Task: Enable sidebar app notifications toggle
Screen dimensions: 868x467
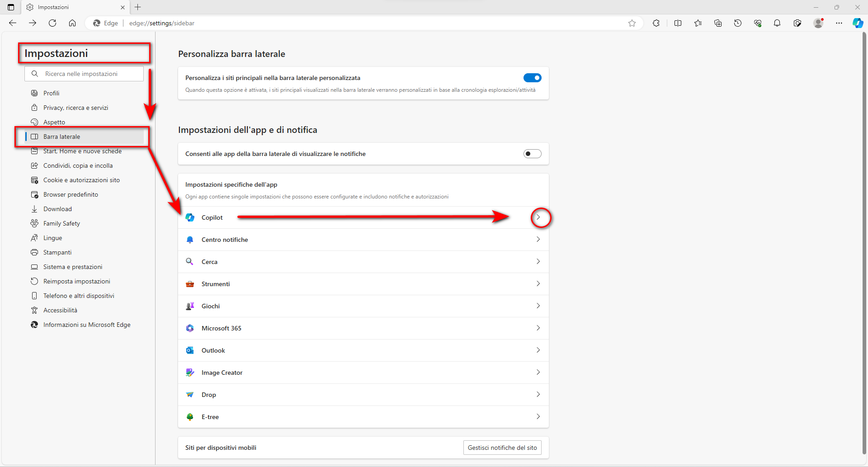Action: click(532, 154)
